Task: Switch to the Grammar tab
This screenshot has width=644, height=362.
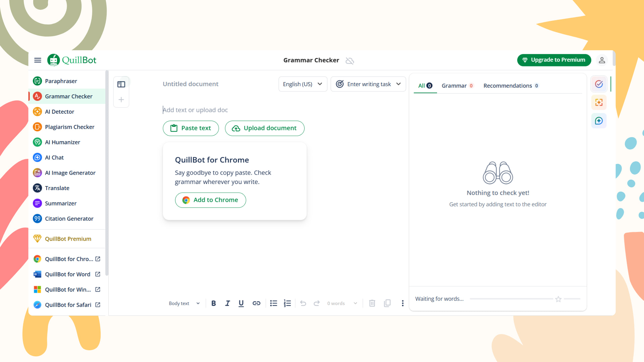Action: coord(457,86)
